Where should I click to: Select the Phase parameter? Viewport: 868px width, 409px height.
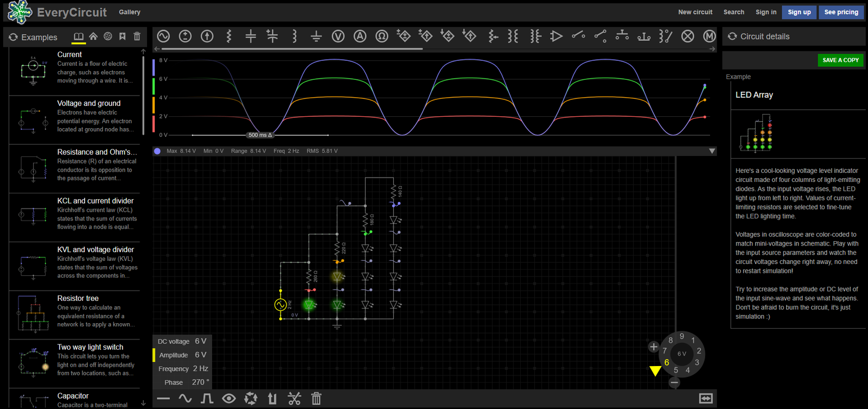182,382
